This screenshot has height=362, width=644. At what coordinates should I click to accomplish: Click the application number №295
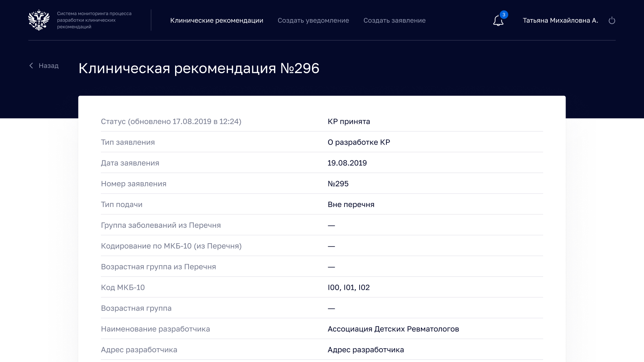coord(338,184)
